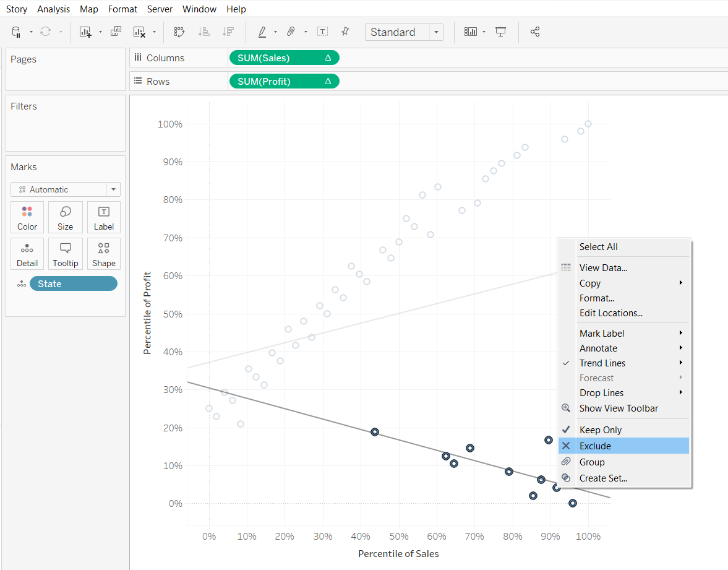Click the Swap Rows and Columns icon
This screenshot has height=570, width=728.
pyautogui.click(x=179, y=32)
